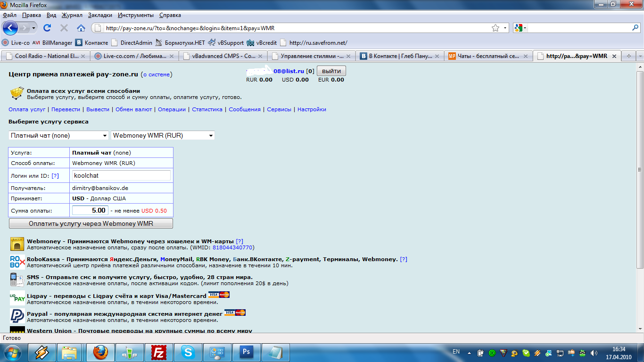This screenshot has width=644, height=362.
Task: Open the Обмен валют link
Action: tap(134, 109)
